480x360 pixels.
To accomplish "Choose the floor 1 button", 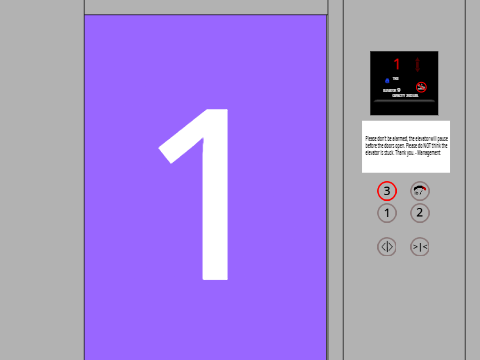I will 387,213.
